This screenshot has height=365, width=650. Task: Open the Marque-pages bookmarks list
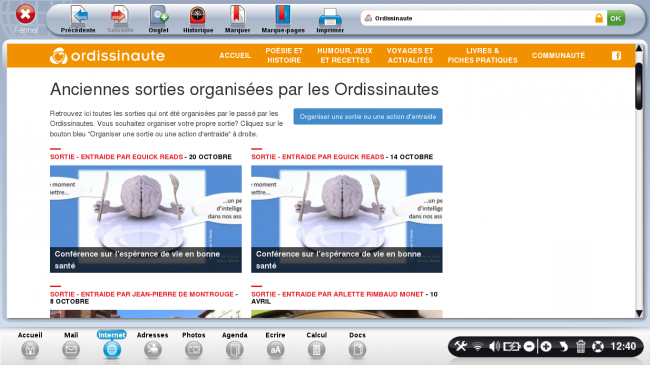click(x=283, y=19)
